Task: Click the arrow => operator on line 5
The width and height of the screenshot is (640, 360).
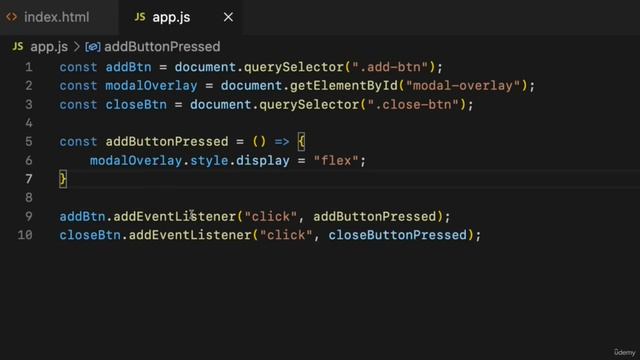Action: [282, 142]
